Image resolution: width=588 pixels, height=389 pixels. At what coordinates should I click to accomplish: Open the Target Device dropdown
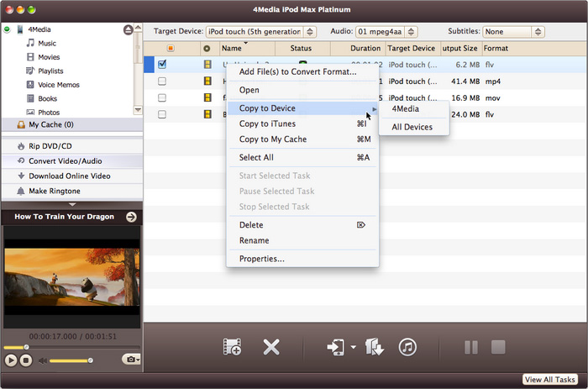260,32
